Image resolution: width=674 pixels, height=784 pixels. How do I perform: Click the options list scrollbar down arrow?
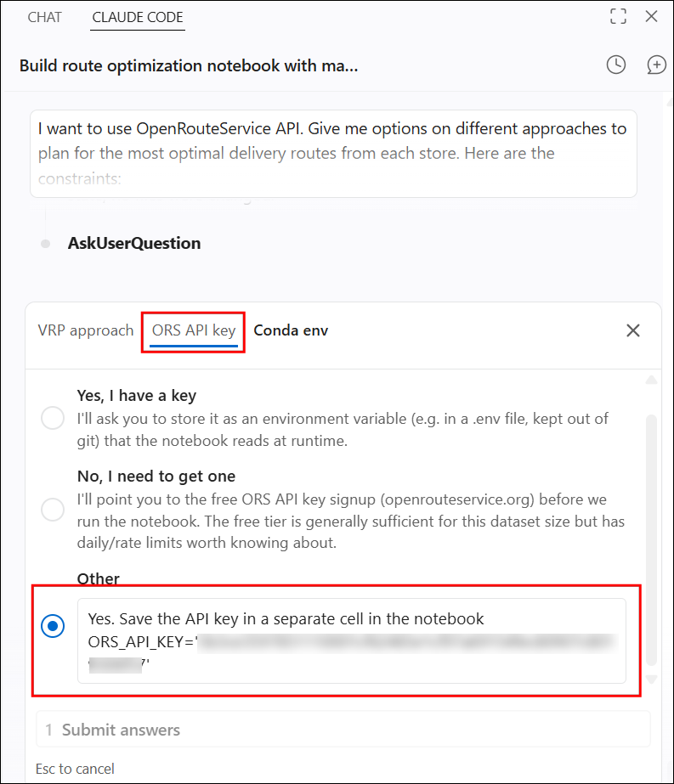pyautogui.click(x=651, y=679)
